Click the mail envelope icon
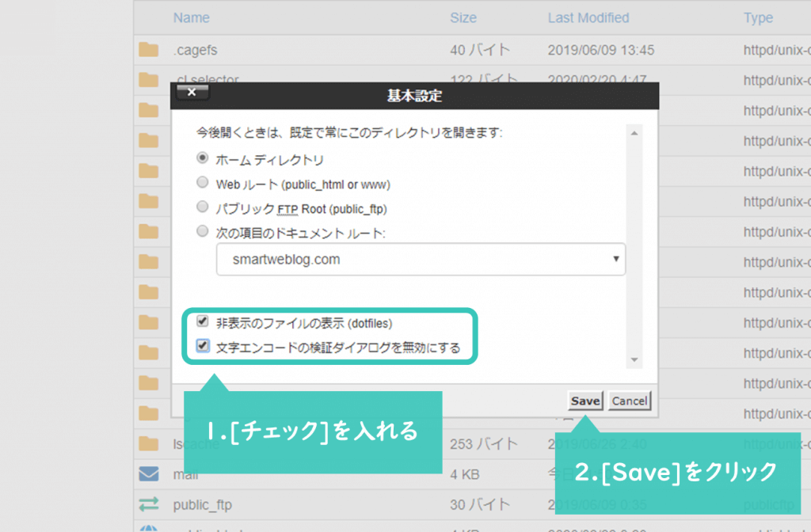Image resolution: width=811 pixels, height=532 pixels. pos(148,473)
